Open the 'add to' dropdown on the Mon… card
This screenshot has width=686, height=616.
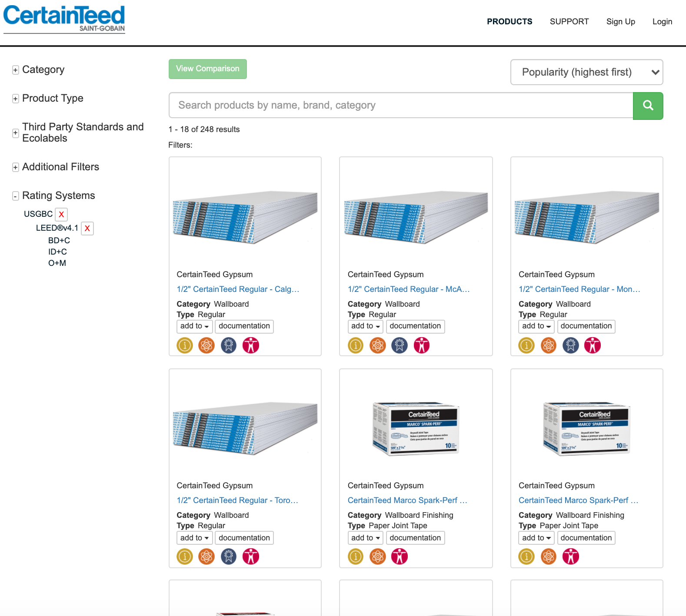(x=536, y=326)
